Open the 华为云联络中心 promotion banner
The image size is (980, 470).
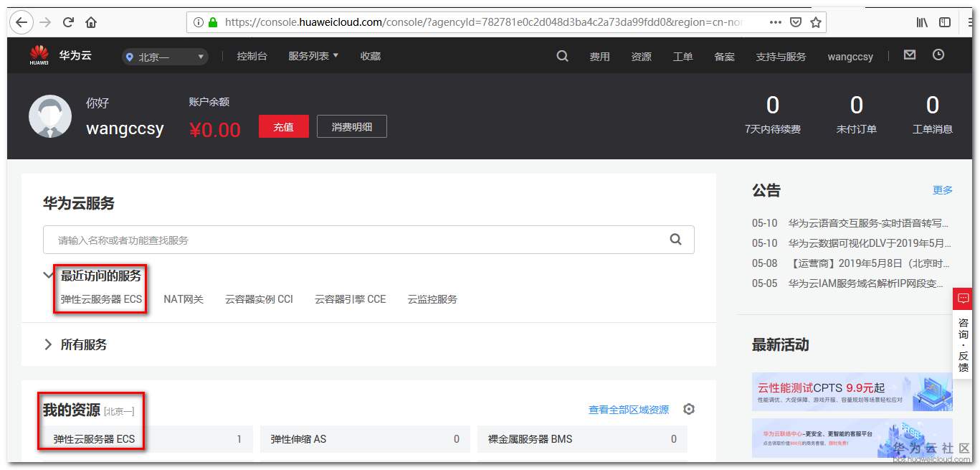coord(852,438)
